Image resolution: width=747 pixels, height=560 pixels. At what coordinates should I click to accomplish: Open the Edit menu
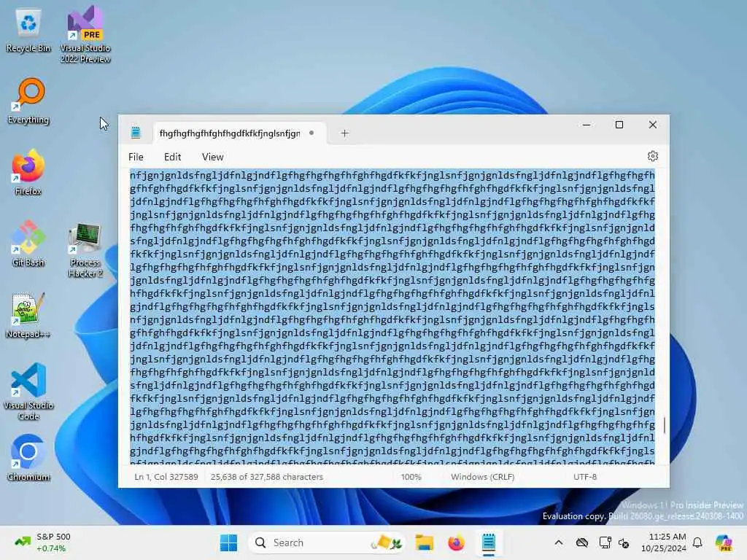point(172,157)
